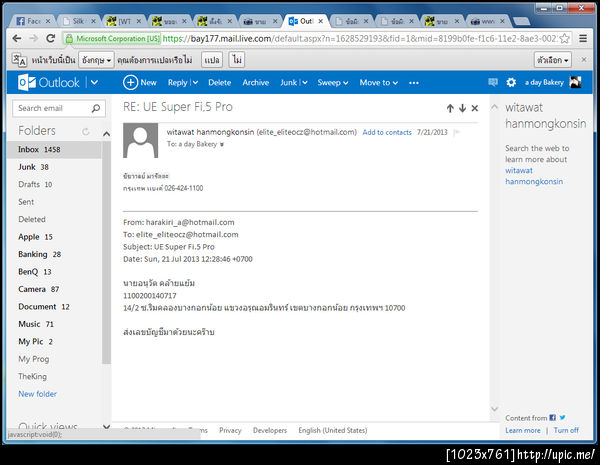Screen dimensions: 600x465
Task: Switch to the Facebook browser tab
Action: click(x=33, y=21)
